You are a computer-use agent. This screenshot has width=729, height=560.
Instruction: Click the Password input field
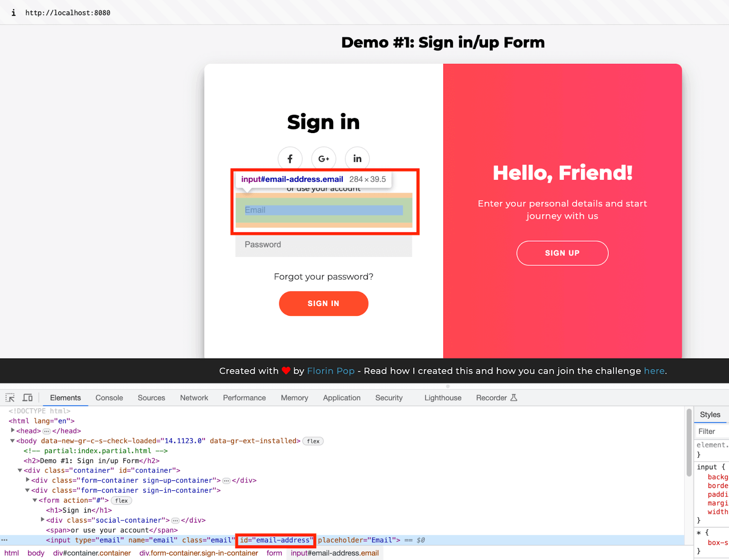323,245
